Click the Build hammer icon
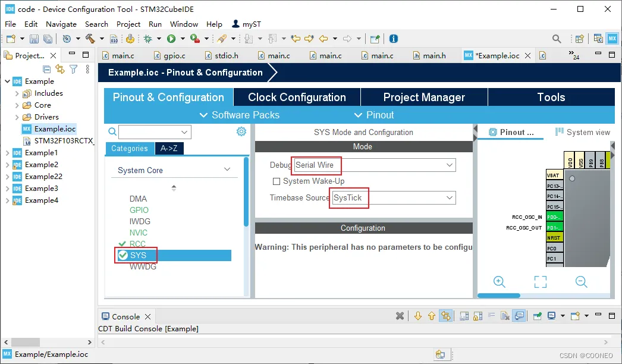Image resolution: width=622 pixels, height=364 pixels. coord(90,39)
